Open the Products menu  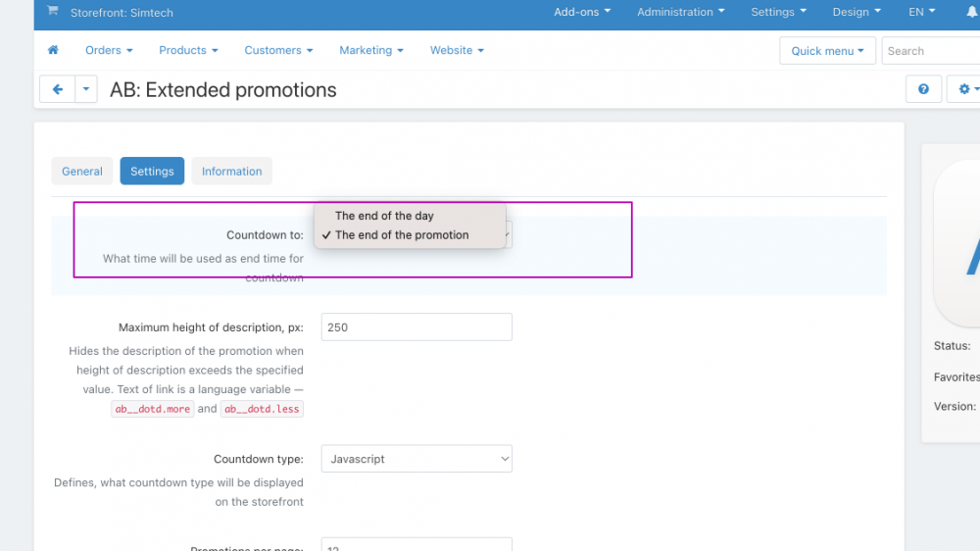click(188, 50)
